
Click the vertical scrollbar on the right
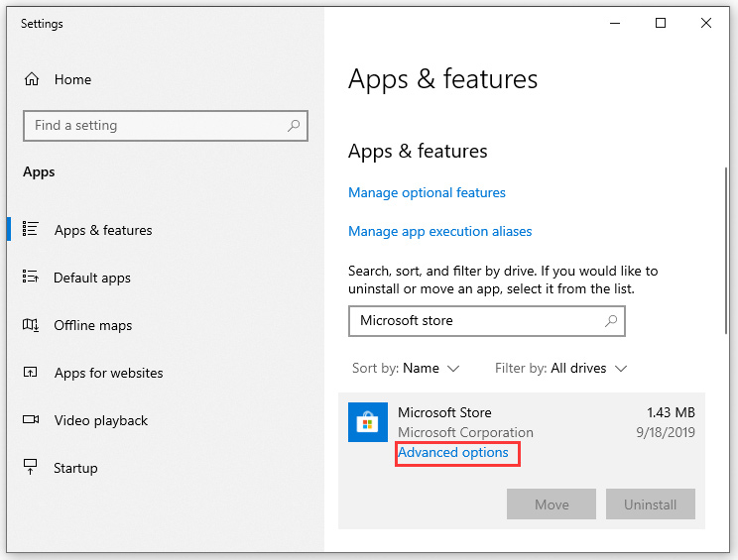(x=727, y=251)
